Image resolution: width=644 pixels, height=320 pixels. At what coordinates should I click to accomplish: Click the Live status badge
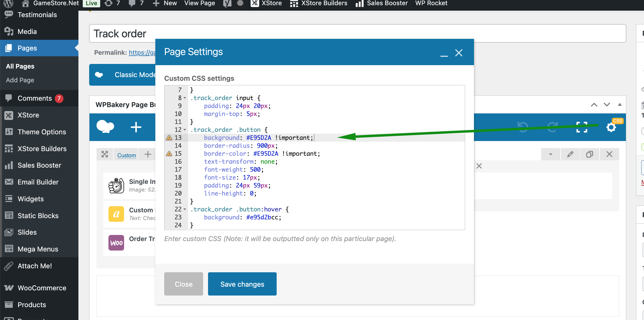[x=91, y=3]
